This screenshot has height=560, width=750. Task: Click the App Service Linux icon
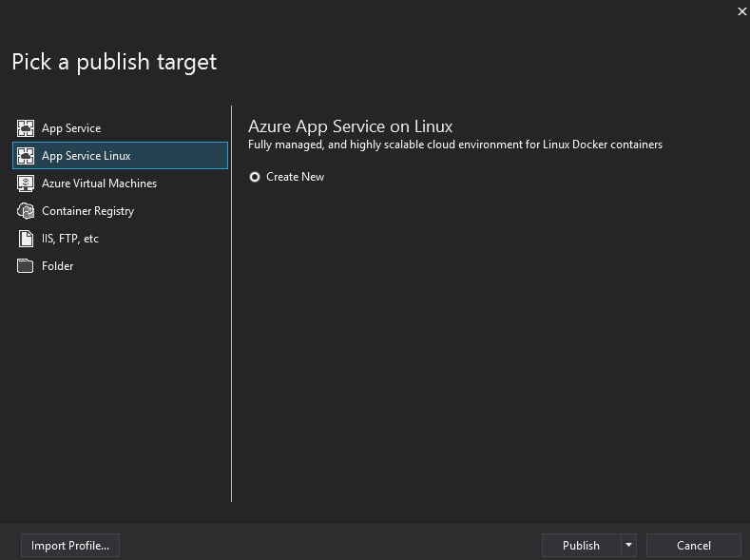[26, 155]
